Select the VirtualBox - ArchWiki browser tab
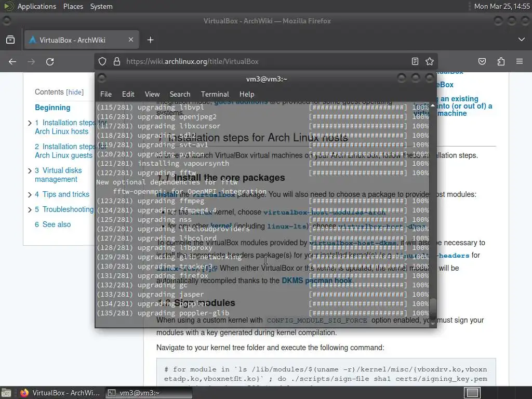The height and width of the screenshot is (399, 532). 82,39
